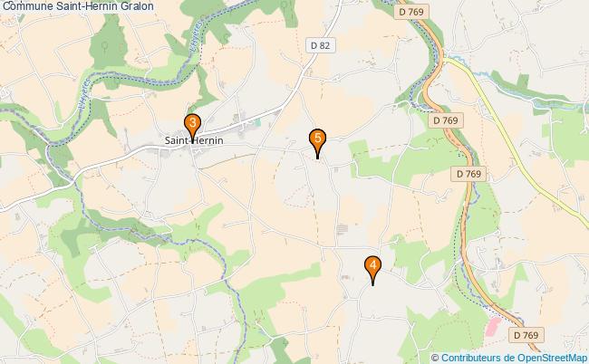Open orange map marker number 5

(x=317, y=141)
